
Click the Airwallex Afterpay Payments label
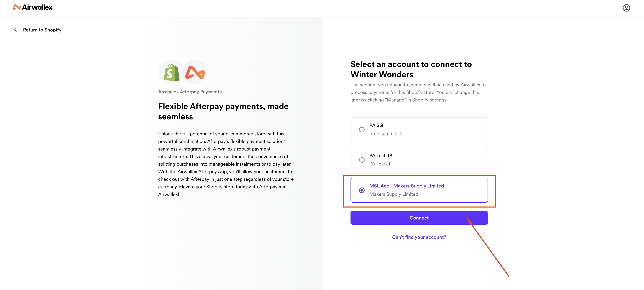[x=190, y=92]
